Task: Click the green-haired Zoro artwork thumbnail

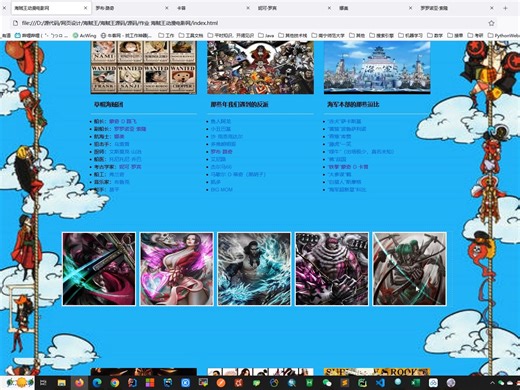Action: [409, 269]
